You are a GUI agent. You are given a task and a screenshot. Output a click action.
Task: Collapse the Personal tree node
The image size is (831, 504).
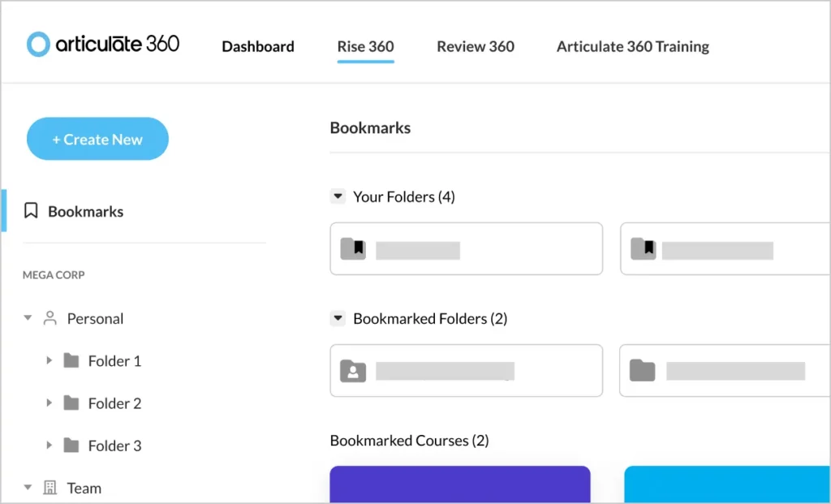tap(28, 318)
